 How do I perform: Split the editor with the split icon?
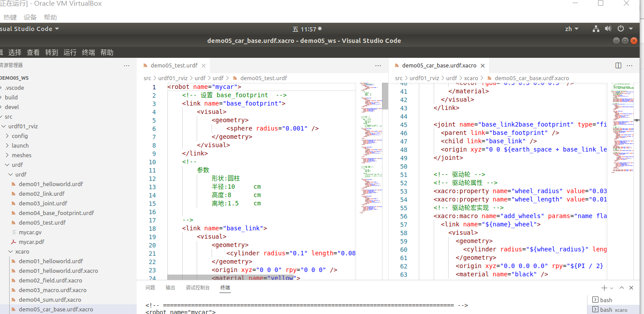click(618, 65)
